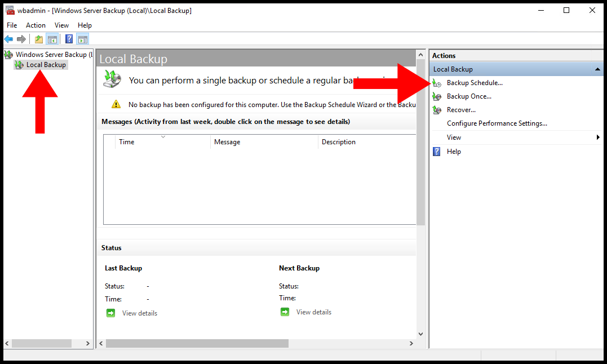The image size is (607, 364).
Task: Click the Back navigation arrow icon
Action: tap(8, 38)
